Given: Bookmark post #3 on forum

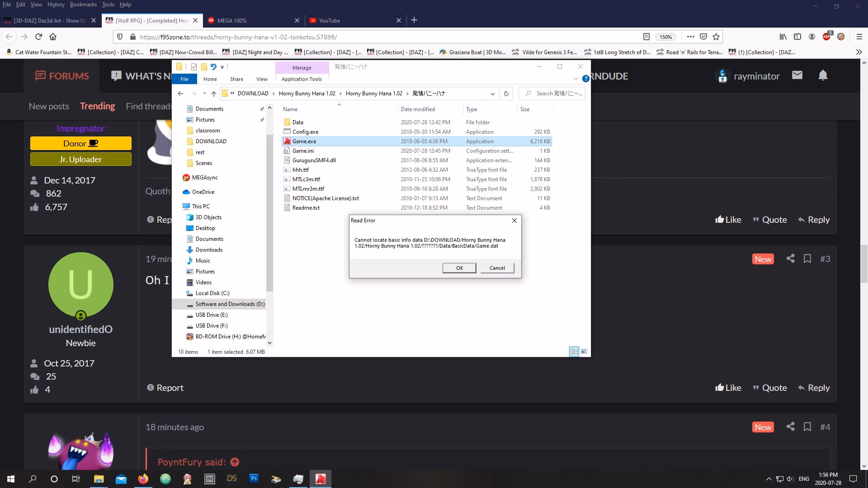Looking at the screenshot, I should click(807, 258).
